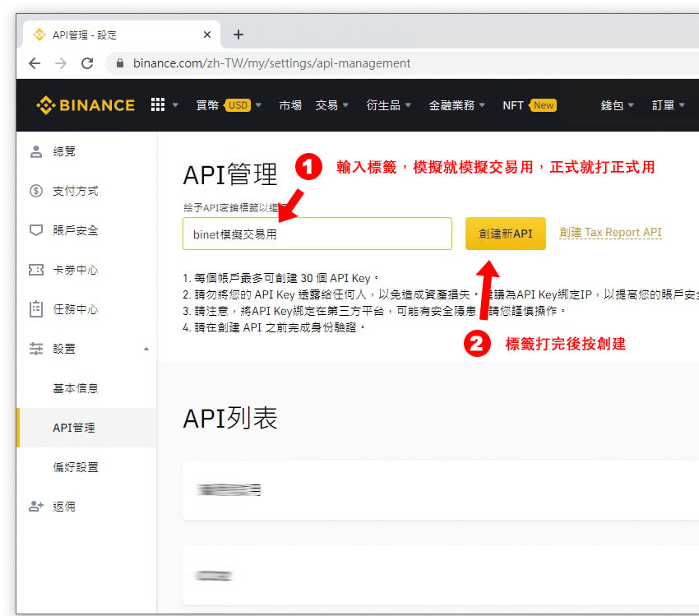Viewport: 699px width, 616px height.
Task: Click the Binance logo in the header
Action: pyautogui.click(x=86, y=105)
